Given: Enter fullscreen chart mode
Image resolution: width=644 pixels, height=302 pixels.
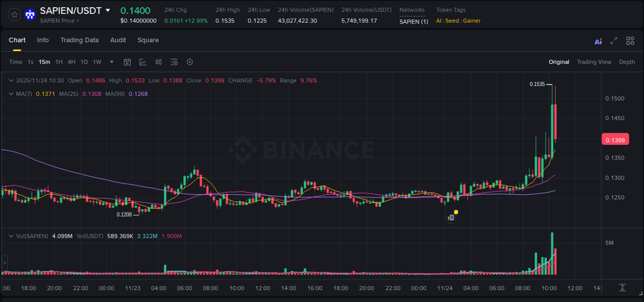Looking at the screenshot, I should [614, 41].
